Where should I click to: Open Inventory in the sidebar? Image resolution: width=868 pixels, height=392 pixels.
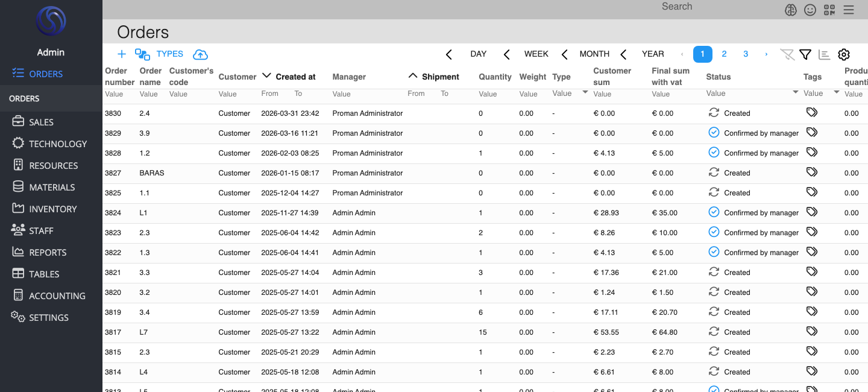52,209
